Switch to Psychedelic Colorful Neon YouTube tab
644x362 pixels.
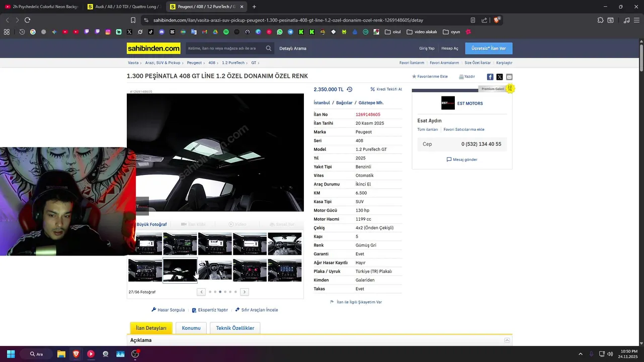41,7
